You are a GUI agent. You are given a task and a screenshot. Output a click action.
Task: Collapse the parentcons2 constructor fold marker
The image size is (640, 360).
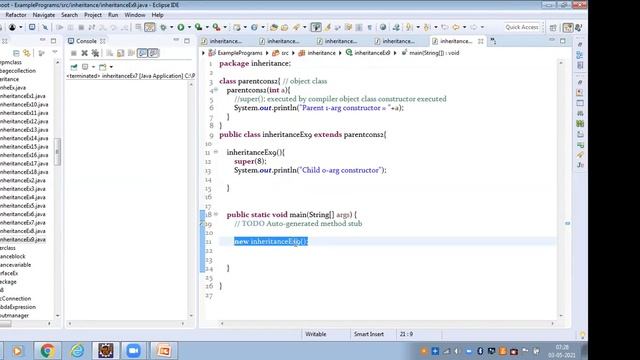[x=216, y=90]
